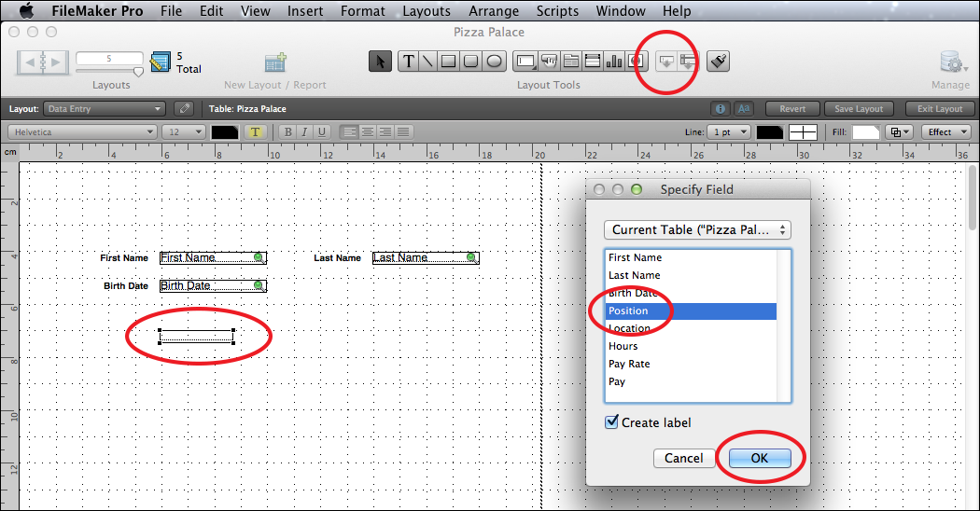Screen dimensions: 980x511
Task: Open the Line color swatch
Action: tap(769, 131)
